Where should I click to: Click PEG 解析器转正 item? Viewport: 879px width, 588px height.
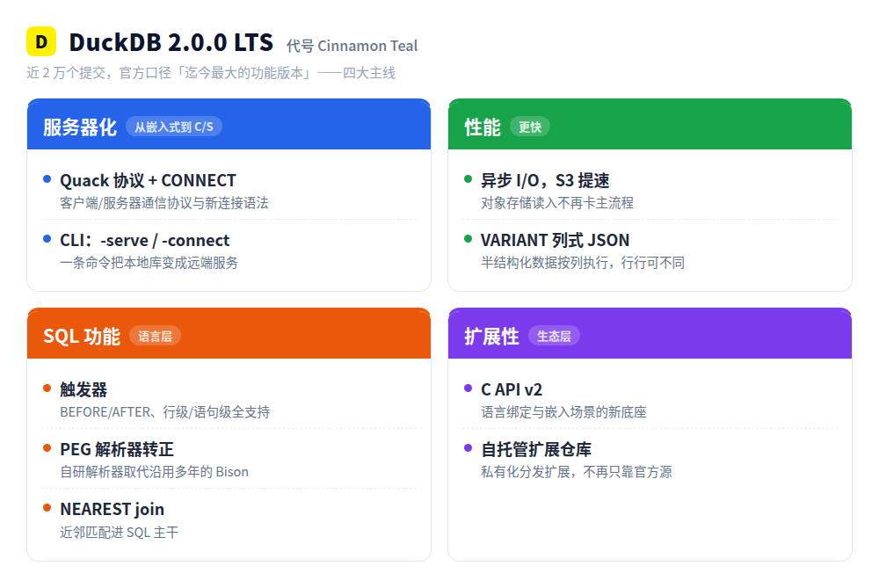click(x=117, y=449)
